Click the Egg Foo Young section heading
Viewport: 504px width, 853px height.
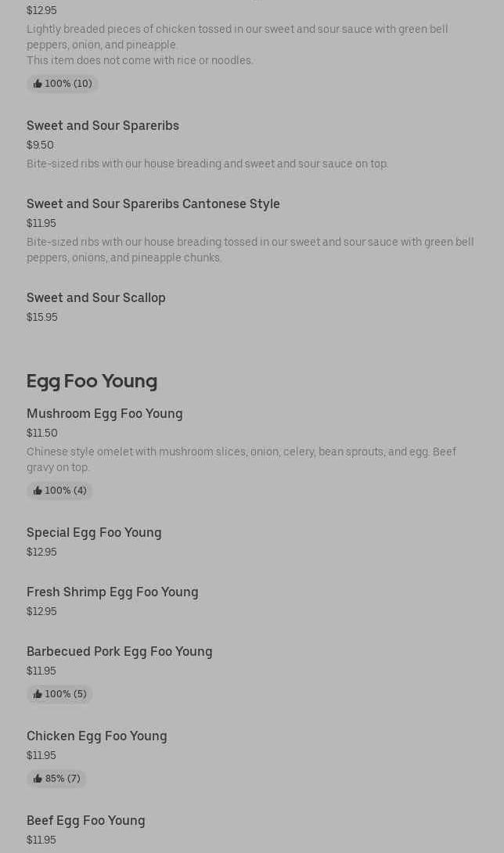coord(92,381)
